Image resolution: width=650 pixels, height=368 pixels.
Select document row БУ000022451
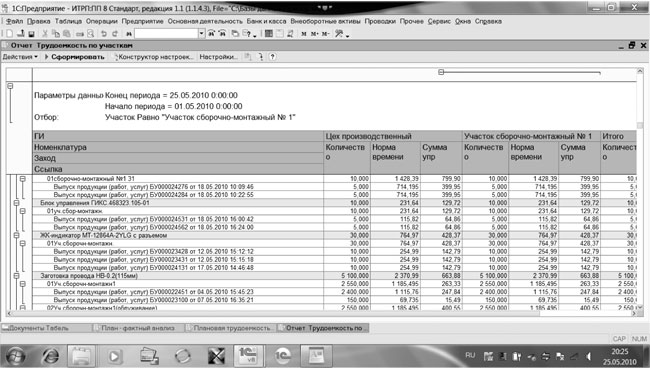(x=153, y=292)
